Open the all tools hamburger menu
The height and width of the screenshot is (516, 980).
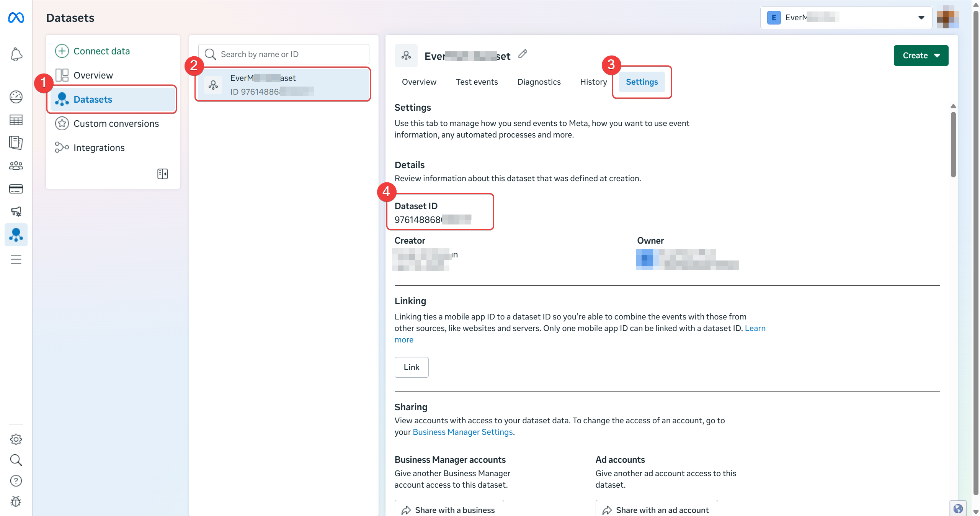pos(16,259)
